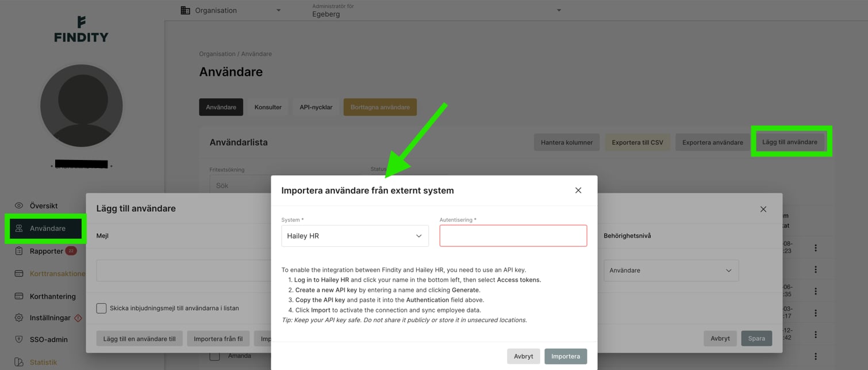
Task: Click Exportera till CSV
Action: pyautogui.click(x=637, y=142)
